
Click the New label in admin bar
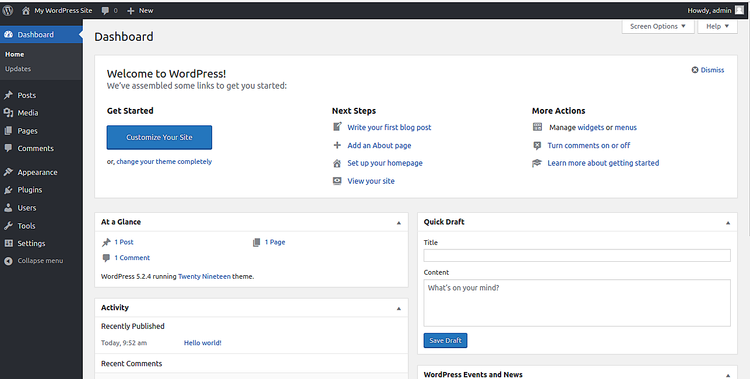pos(146,11)
